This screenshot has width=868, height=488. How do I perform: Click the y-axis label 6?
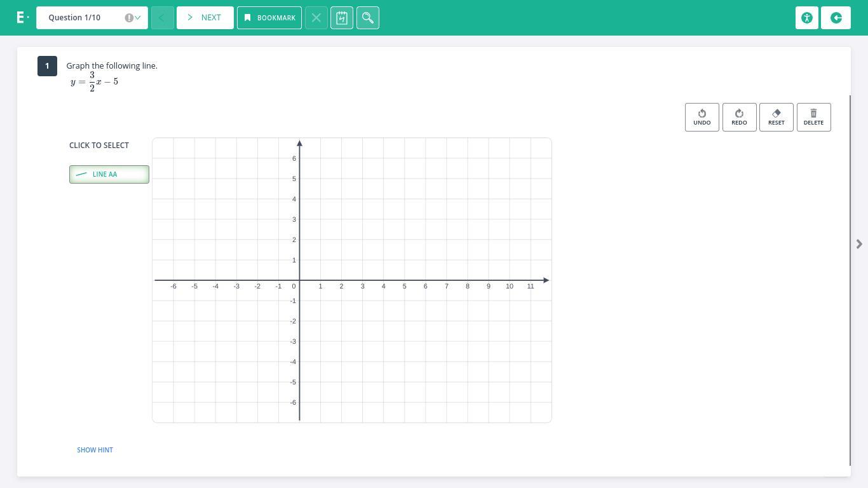[294, 159]
